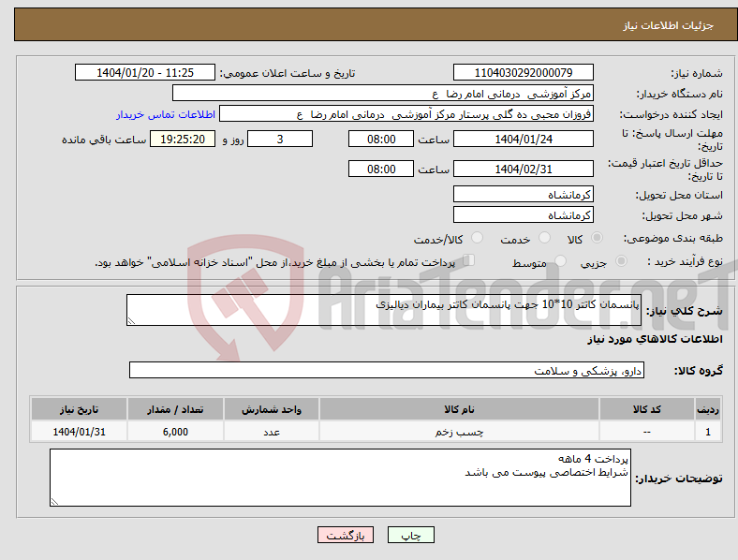Click the response deadline date 1404/01/24
The width and height of the screenshot is (738, 560).
pyautogui.click(x=523, y=139)
